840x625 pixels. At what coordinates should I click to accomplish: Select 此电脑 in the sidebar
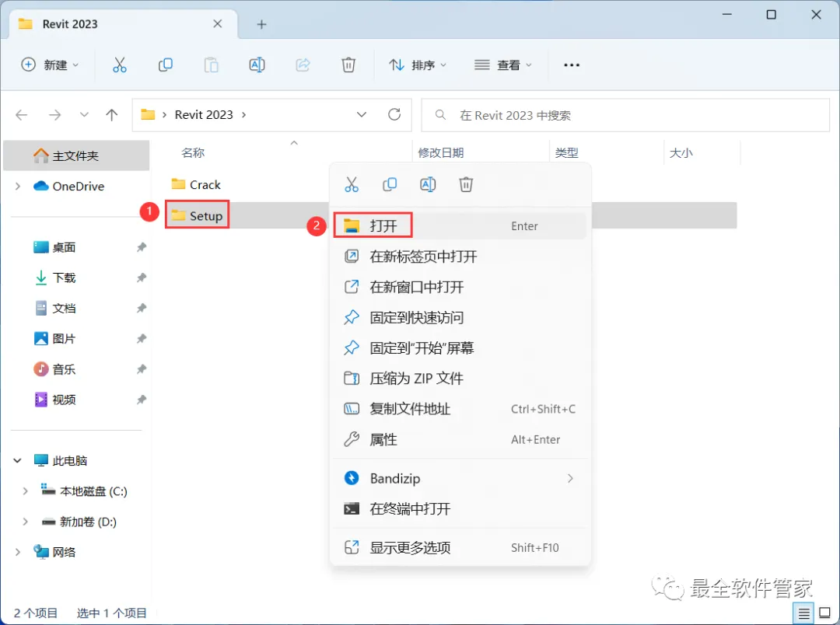click(60, 460)
